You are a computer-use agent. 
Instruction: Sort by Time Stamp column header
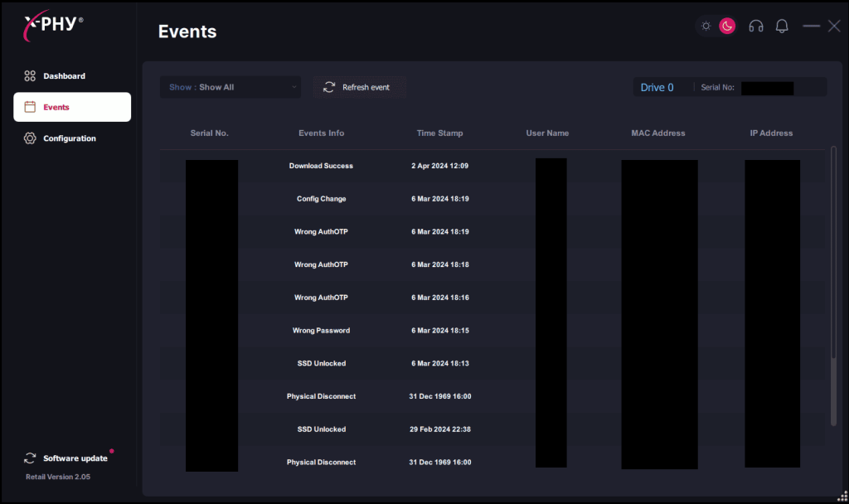point(439,133)
